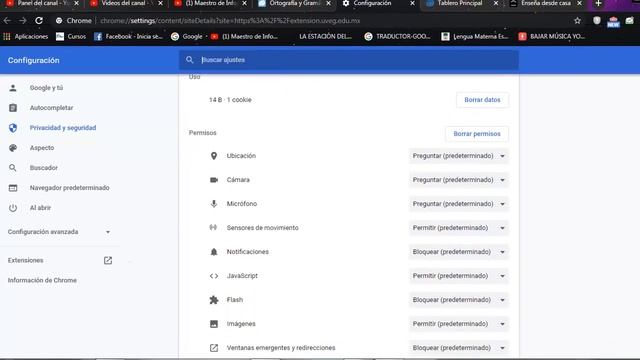The height and width of the screenshot is (360, 640).
Task: Switch to Enseña desde casa tab
Action: [x=546, y=3]
